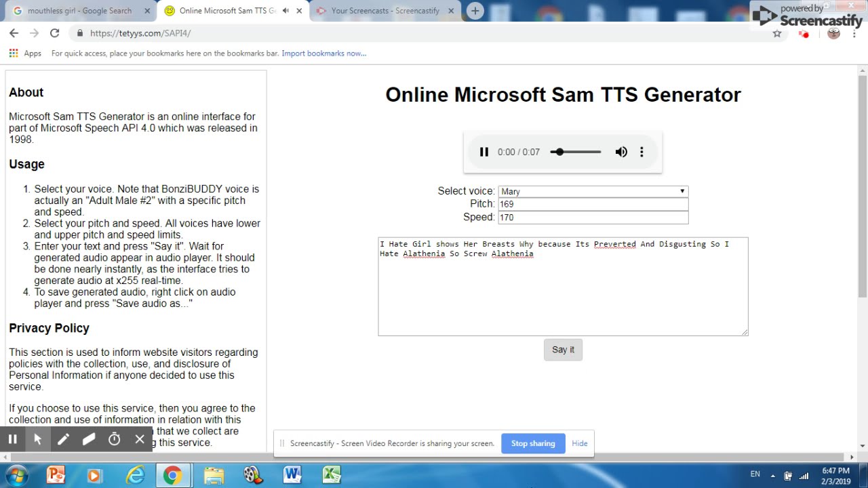Open audio player more options menu

pos(642,152)
